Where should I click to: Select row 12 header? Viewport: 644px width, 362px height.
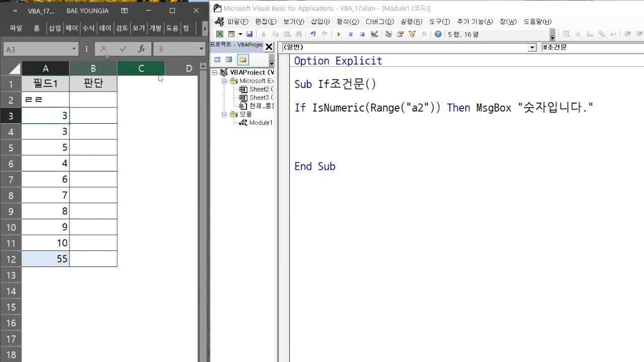coord(11,259)
